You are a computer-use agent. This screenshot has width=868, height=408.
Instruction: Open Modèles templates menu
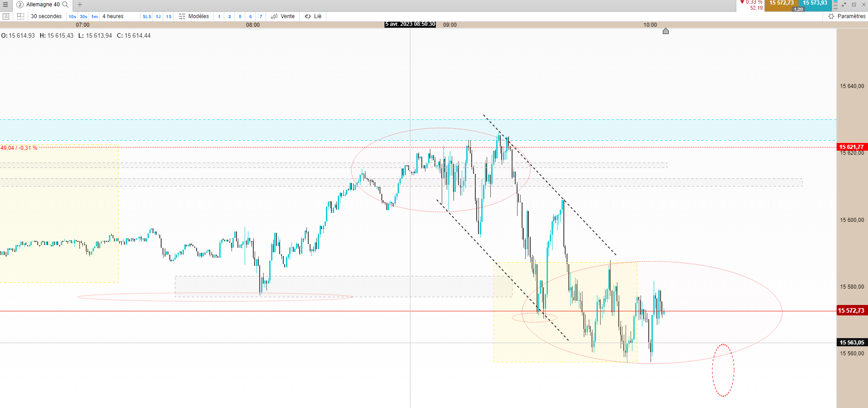[x=194, y=16]
